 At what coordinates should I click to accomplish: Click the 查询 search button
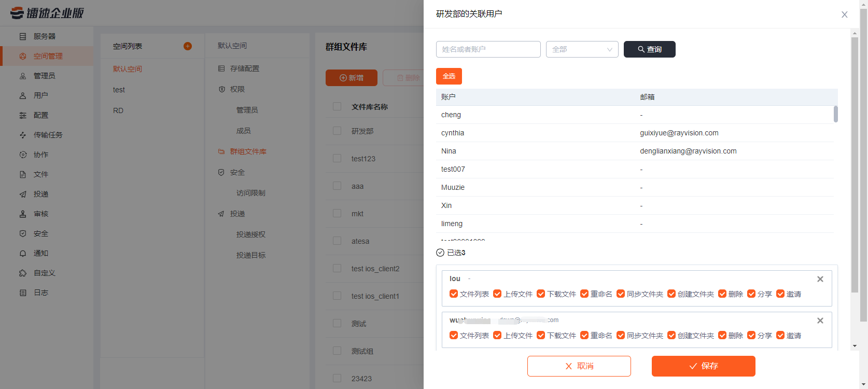click(x=650, y=49)
